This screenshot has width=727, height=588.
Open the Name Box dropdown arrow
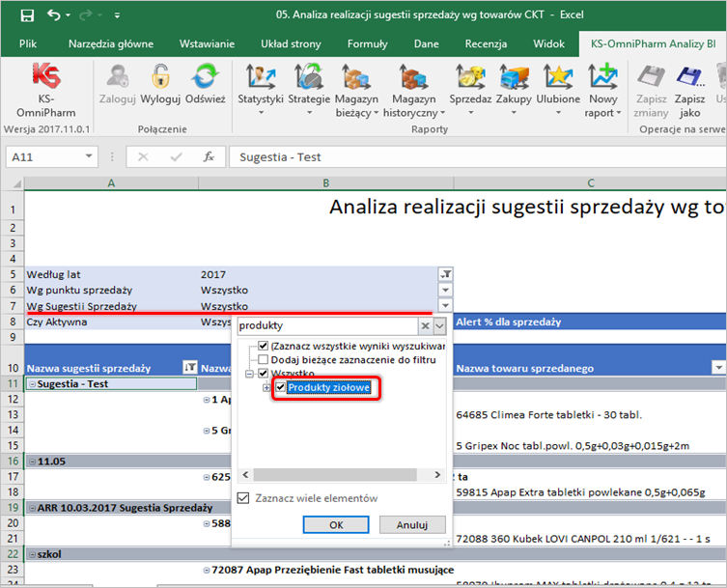[89, 156]
